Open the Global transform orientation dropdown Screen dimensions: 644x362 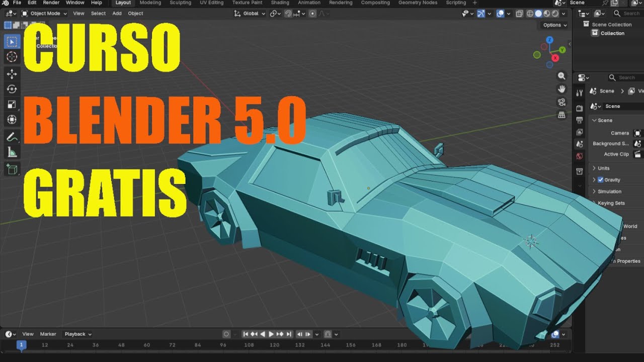250,14
